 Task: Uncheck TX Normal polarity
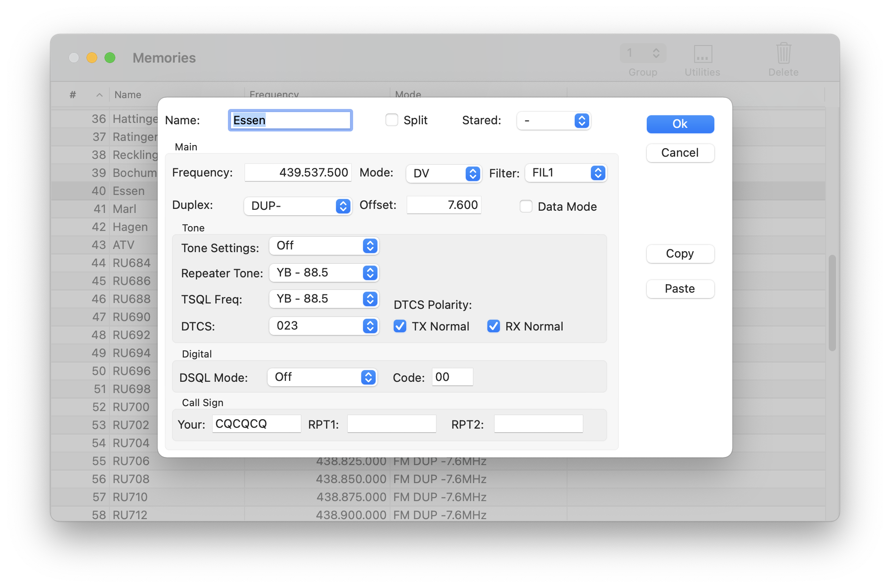[400, 326]
